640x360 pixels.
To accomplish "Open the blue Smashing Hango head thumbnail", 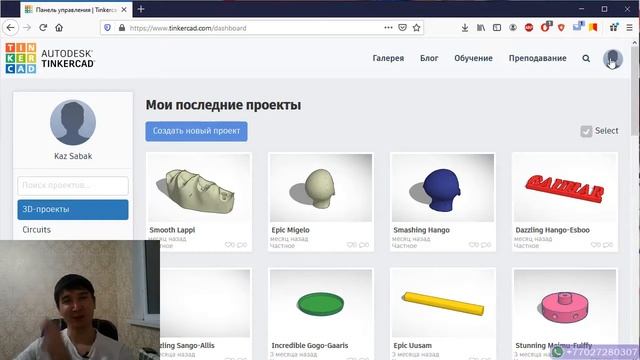I will (x=443, y=188).
